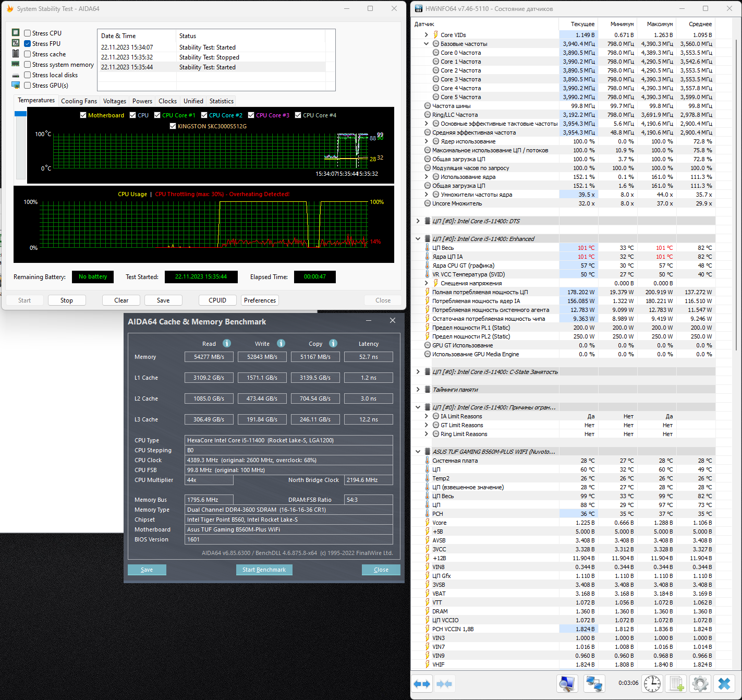Click the AIDA64 flame icon in System Stability Test title

click(9, 8)
